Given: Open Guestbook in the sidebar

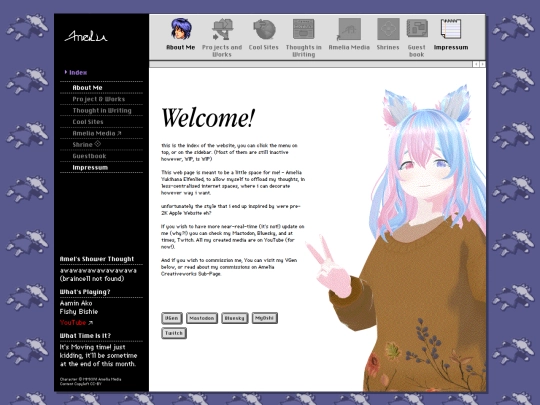Looking at the screenshot, I should (x=89, y=156).
